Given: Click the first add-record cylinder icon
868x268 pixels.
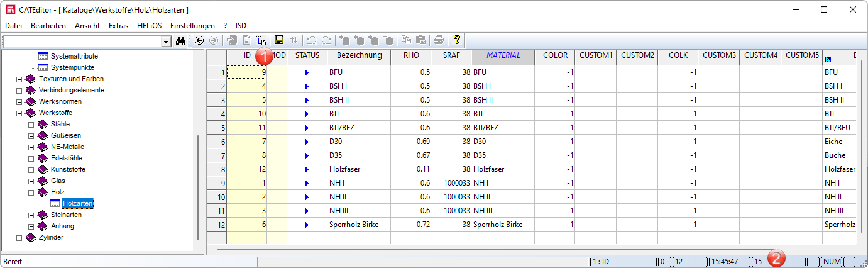Looking at the screenshot, I should (x=344, y=40).
